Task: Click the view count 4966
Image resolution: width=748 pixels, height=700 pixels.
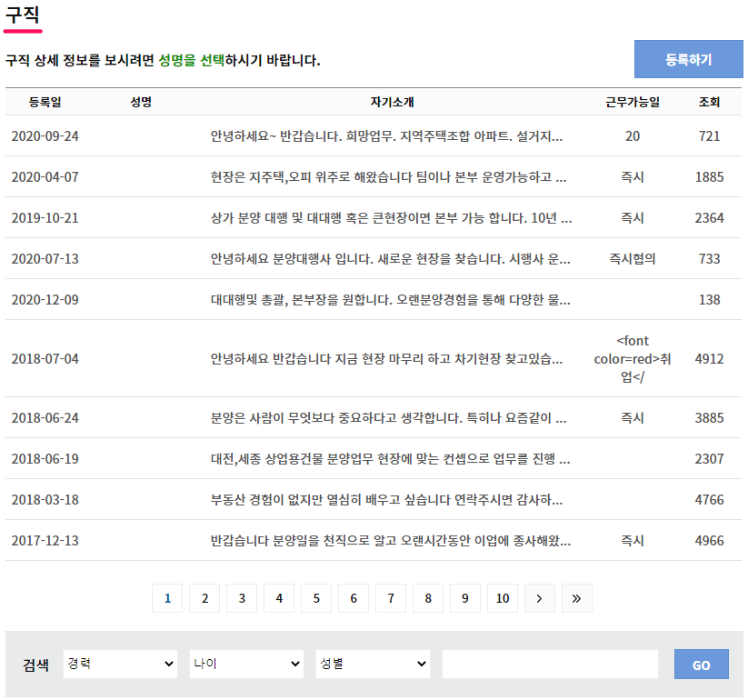Action: coord(709,541)
